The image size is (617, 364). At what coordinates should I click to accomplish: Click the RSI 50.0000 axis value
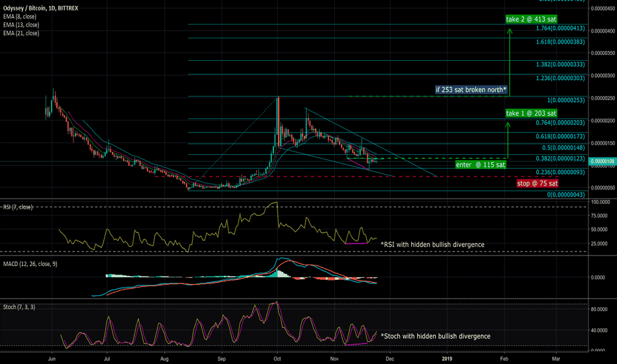600,230
